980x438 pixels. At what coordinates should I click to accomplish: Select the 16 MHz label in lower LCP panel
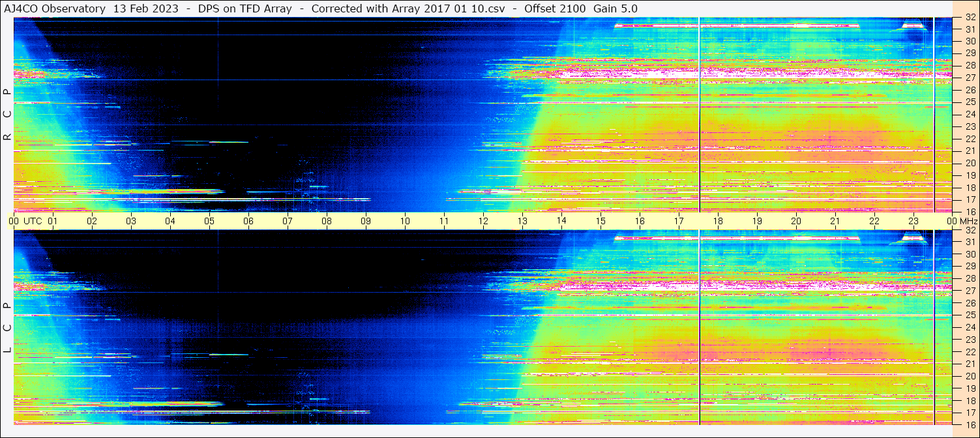pos(970,424)
